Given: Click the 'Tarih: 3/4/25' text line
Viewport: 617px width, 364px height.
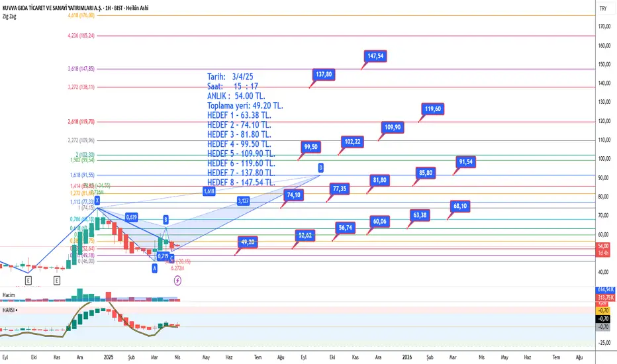Looking at the screenshot, I should [230, 77].
